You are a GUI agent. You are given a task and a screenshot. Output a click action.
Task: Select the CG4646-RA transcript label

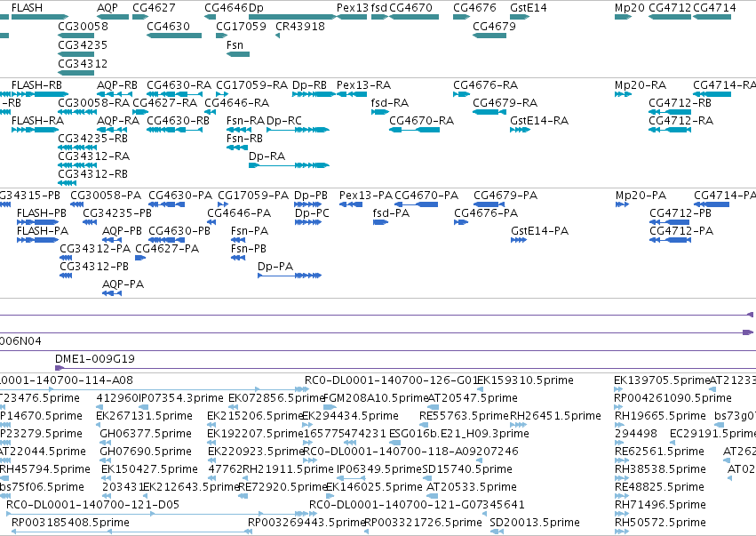tap(236, 103)
